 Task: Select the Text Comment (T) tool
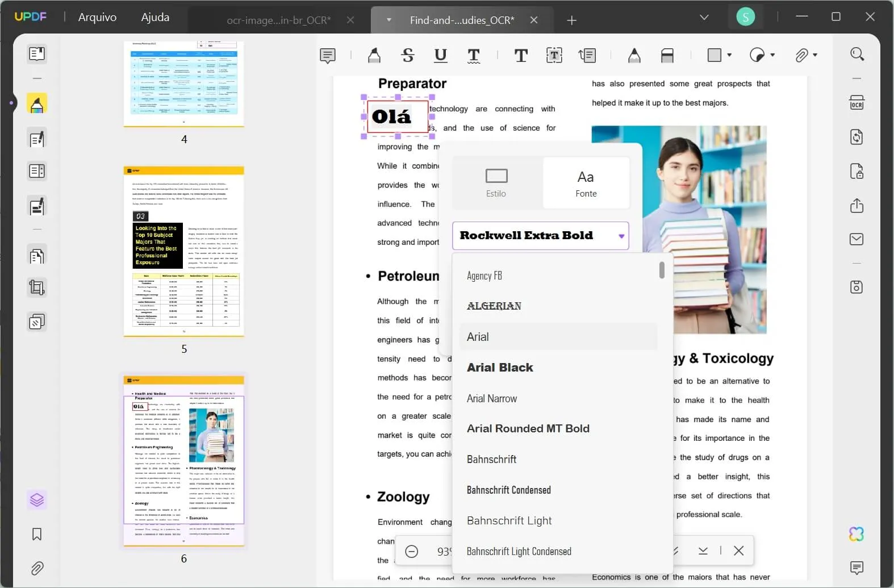coord(521,55)
